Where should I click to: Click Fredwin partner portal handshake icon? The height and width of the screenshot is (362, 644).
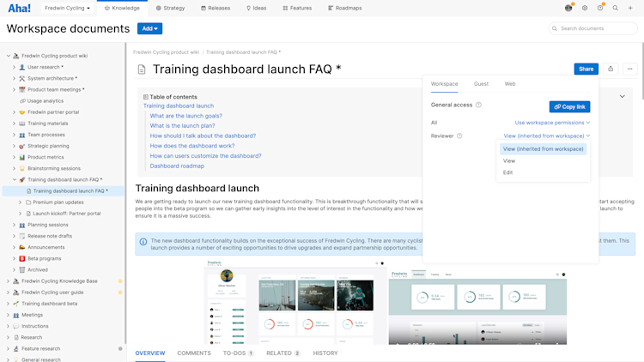[22, 112]
